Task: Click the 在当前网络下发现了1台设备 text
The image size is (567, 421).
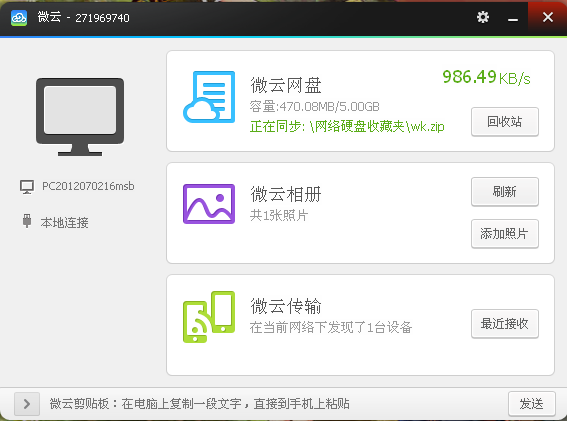Action: click(x=331, y=327)
